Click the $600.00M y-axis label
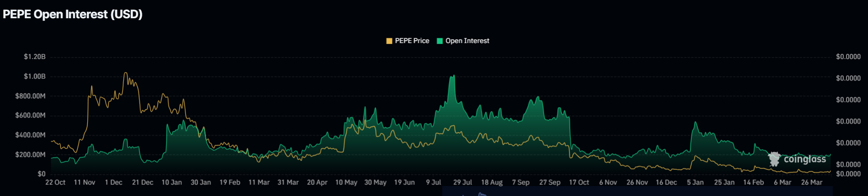This screenshot has height=196, width=868. point(30,116)
